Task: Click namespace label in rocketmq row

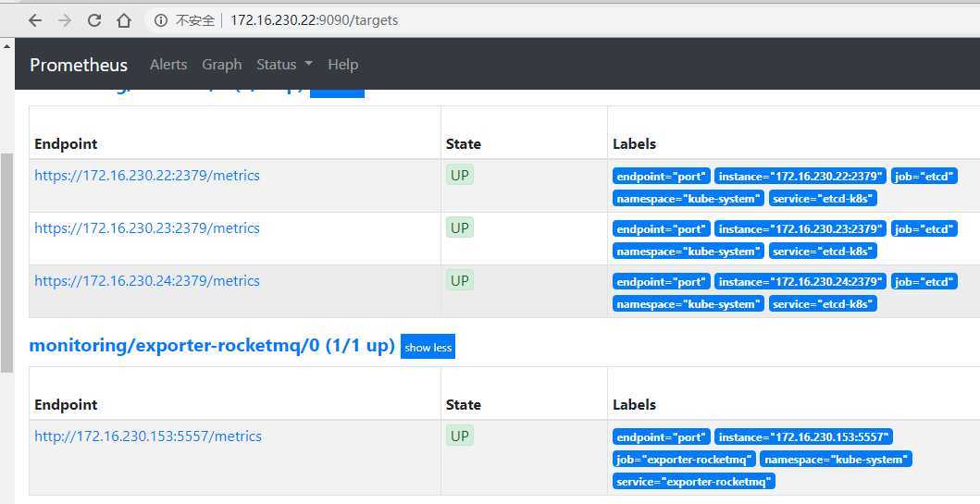Action: tap(837, 460)
